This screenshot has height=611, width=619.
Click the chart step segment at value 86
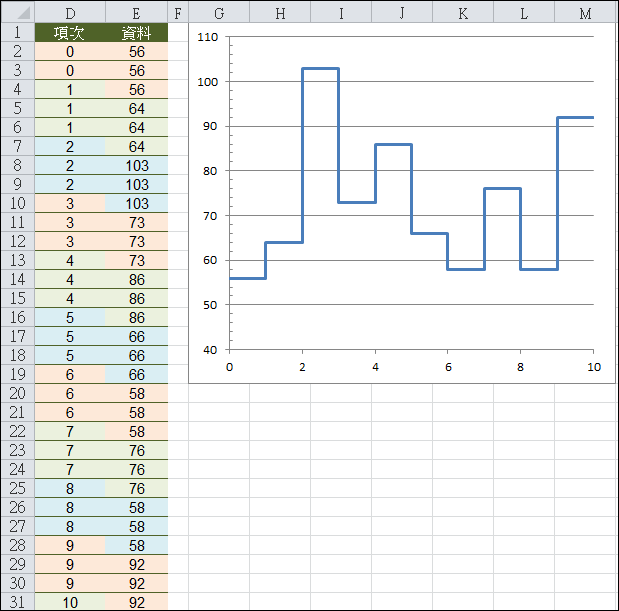[394, 144]
